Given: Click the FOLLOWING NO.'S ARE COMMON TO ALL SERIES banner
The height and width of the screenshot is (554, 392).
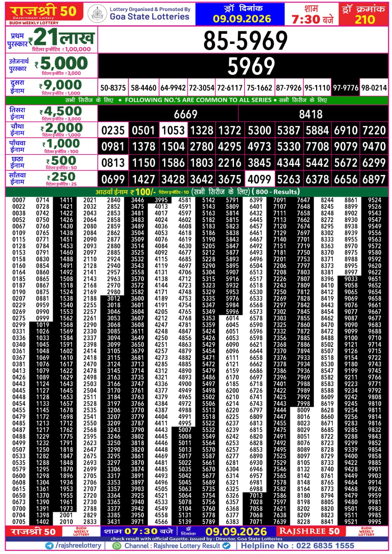Looking at the screenshot, I should (x=198, y=100).
